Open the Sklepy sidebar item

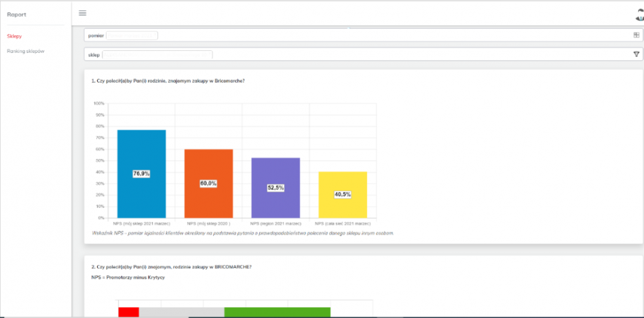tap(14, 36)
